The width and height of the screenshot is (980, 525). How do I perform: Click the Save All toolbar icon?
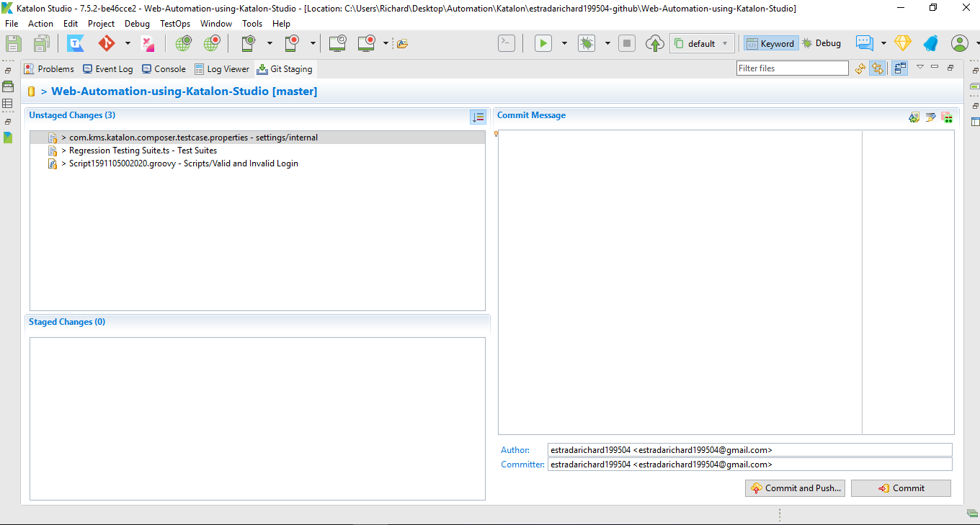pyautogui.click(x=41, y=43)
